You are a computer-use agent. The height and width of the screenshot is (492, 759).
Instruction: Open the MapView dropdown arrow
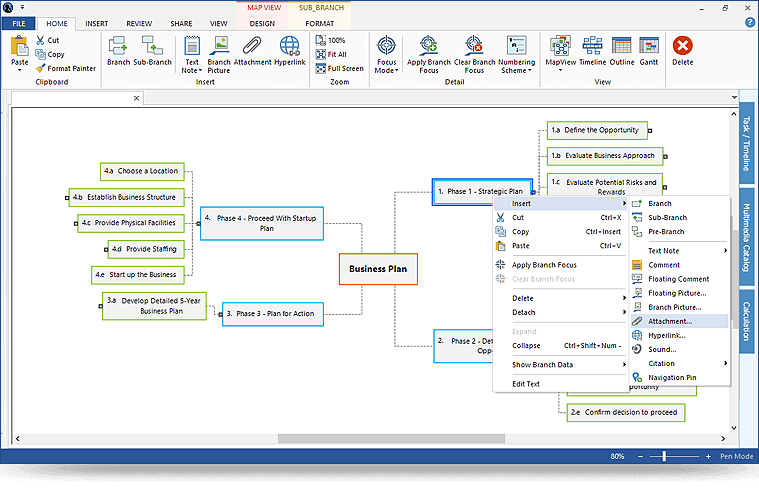[x=561, y=70]
